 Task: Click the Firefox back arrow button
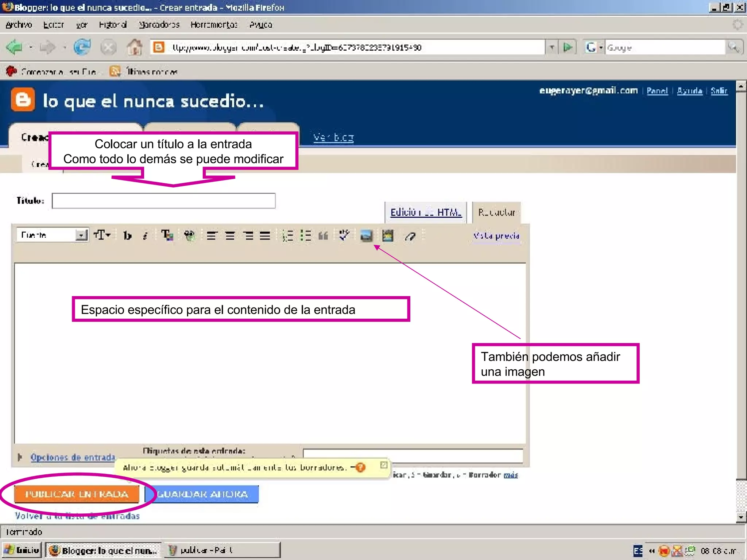point(15,47)
